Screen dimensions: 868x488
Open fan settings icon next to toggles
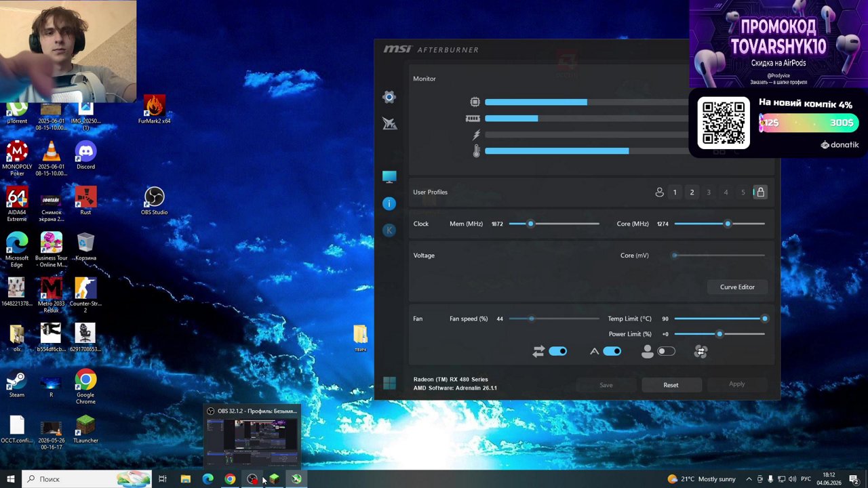(701, 351)
